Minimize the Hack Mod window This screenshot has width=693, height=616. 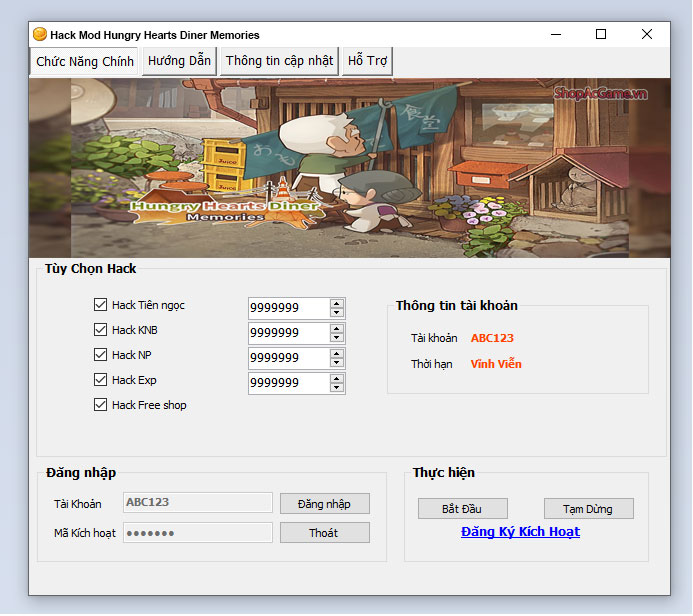point(556,34)
